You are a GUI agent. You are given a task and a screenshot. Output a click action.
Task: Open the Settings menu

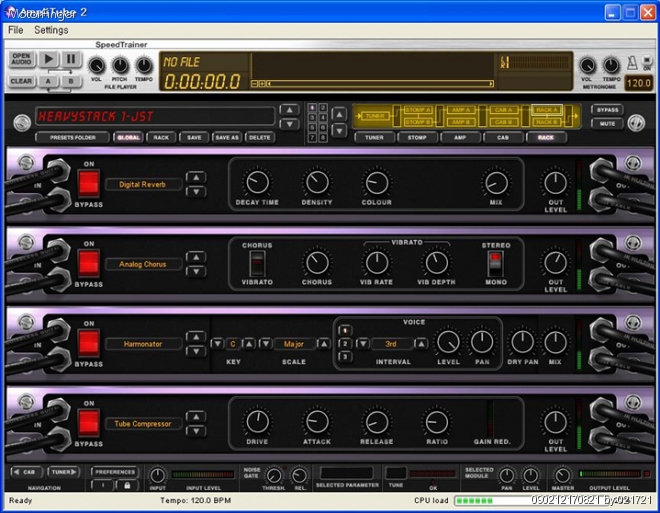pos(51,30)
